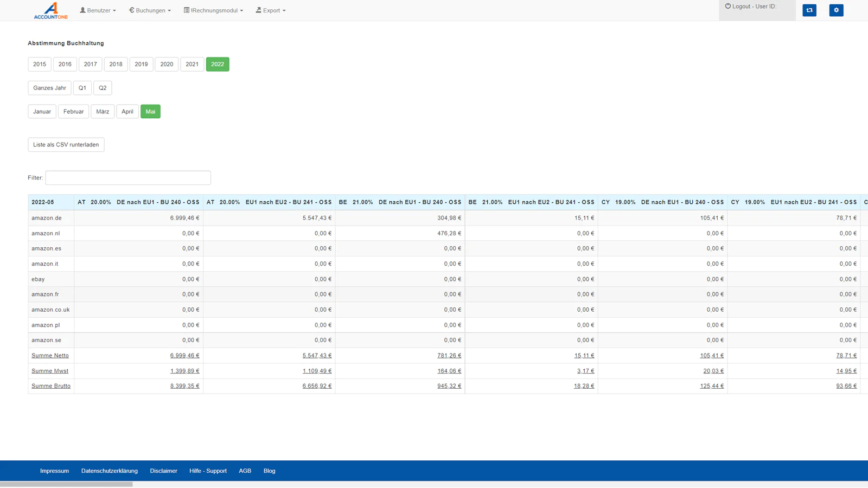Click the Logout power icon
The image size is (868, 488).
(x=728, y=6)
